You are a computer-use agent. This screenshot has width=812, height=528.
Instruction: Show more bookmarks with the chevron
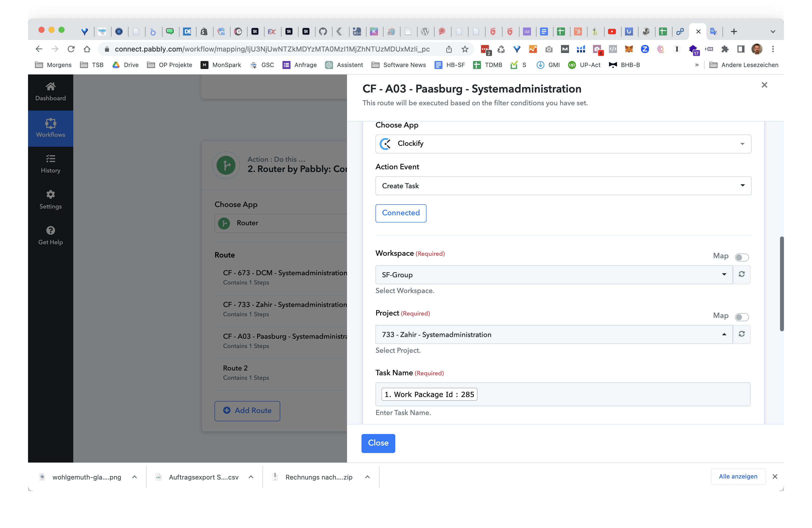click(697, 65)
